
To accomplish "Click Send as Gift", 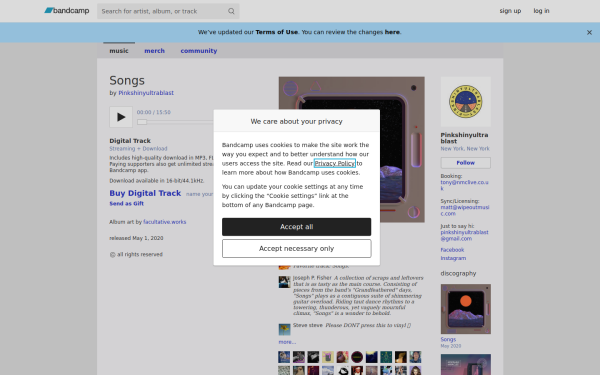I will (x=127, y=204).
